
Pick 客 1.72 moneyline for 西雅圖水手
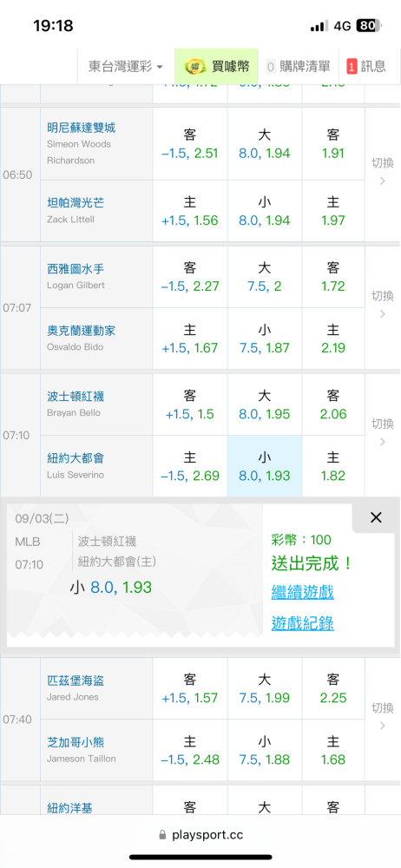333,277
